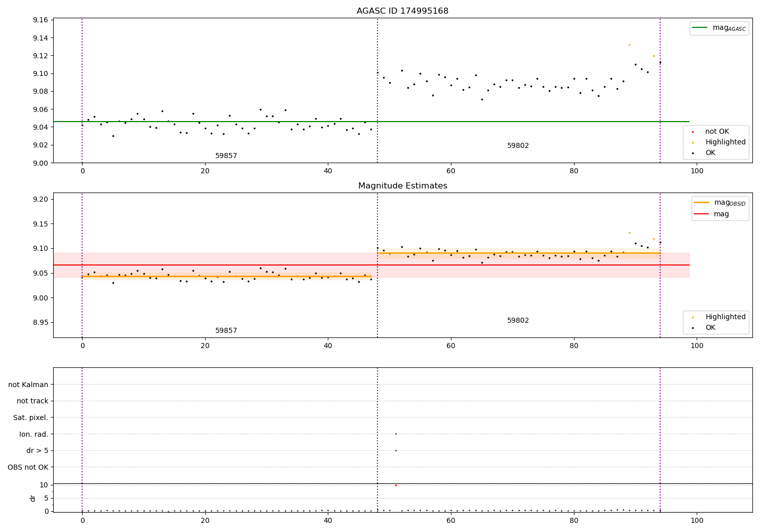760x532 pixels.
Task: Click the 'not Kalman' flag label
Action: coord(28,385)
